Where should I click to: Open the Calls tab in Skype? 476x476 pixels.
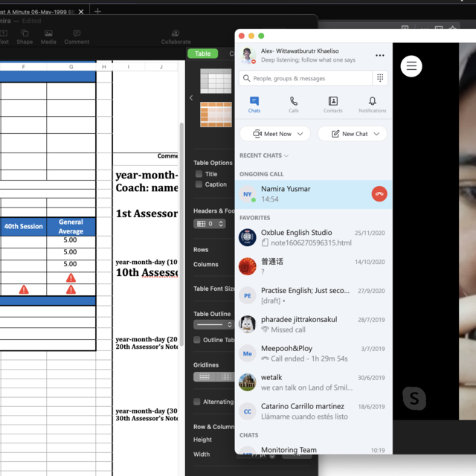(294, 105)
